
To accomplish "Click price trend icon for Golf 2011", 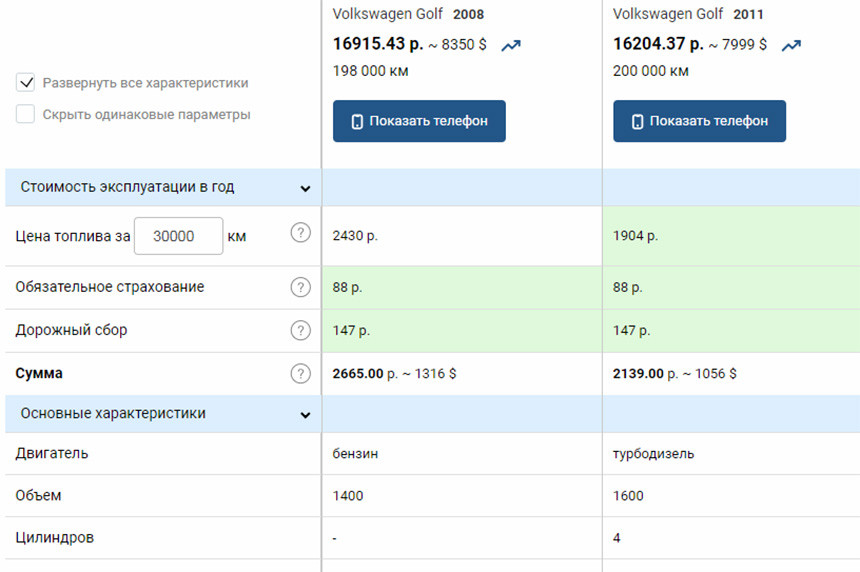I will click(791, 46).
